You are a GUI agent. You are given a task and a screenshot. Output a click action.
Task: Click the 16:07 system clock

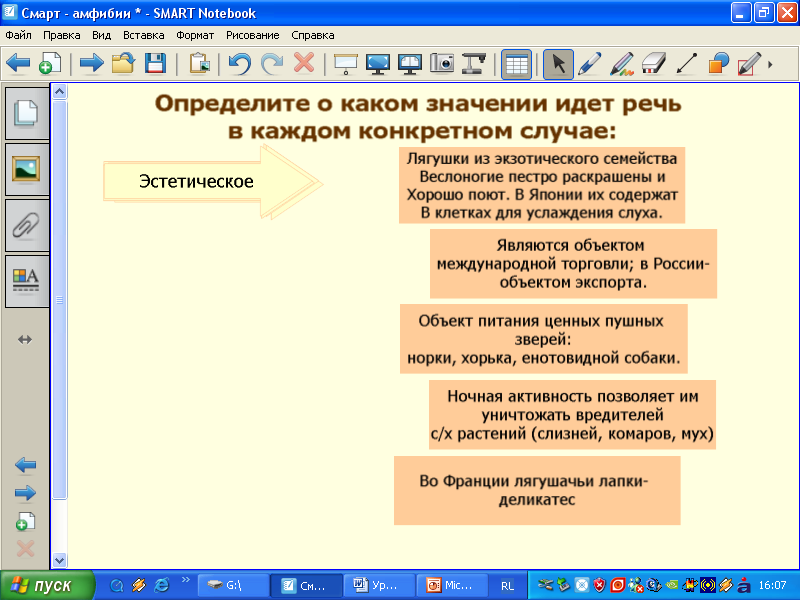(772, 585)
